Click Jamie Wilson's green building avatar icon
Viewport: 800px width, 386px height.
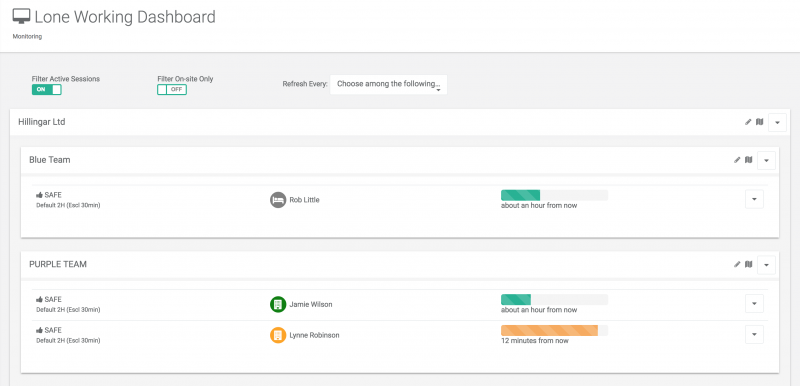[x=278, y=304]
